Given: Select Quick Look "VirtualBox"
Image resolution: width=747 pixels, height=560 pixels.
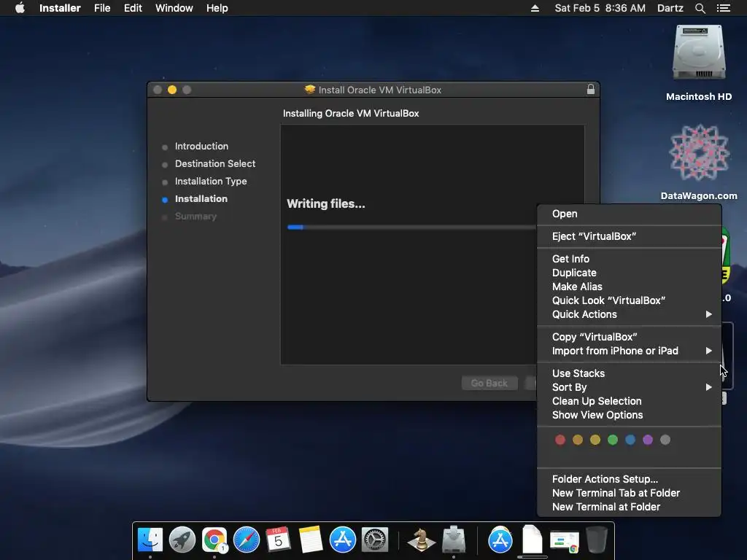Looking at the screenshot, I should pos(629,300).
